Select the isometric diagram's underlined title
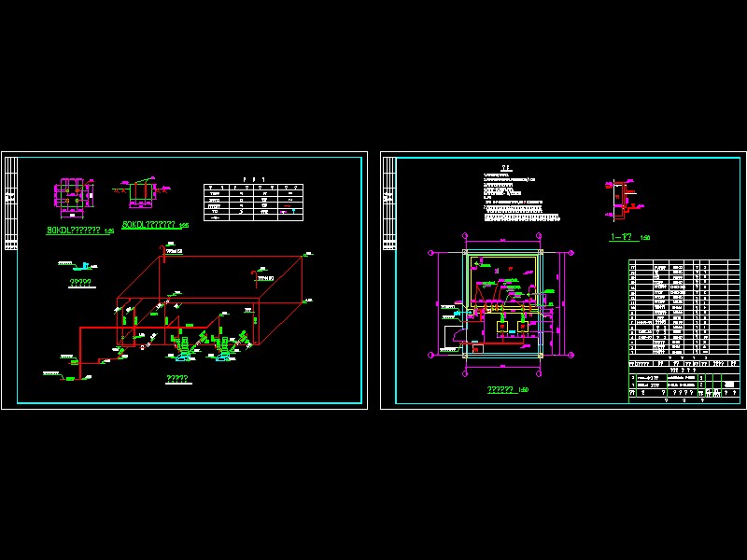Viewport: 747px width, 560px height. (x=177, y=379)
